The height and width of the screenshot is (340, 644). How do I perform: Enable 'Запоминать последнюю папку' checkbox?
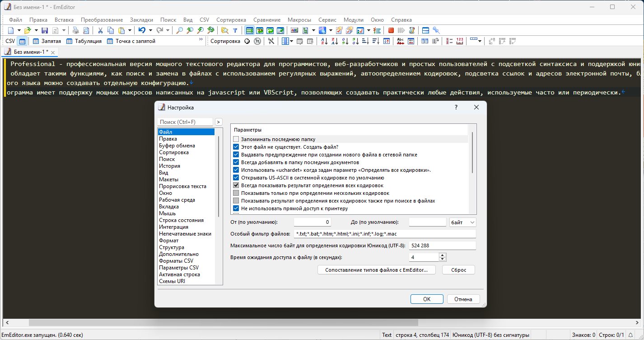[236, 139]
